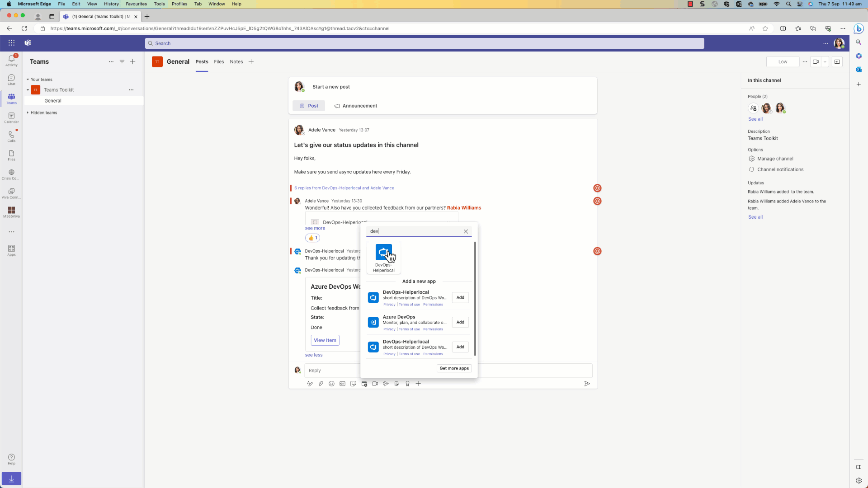Image resolution: width=868 pixels, height=488 pixels.
Task: Open the Activity feed in sidebar
Action: pyautogui.click(x=11, y=61)
